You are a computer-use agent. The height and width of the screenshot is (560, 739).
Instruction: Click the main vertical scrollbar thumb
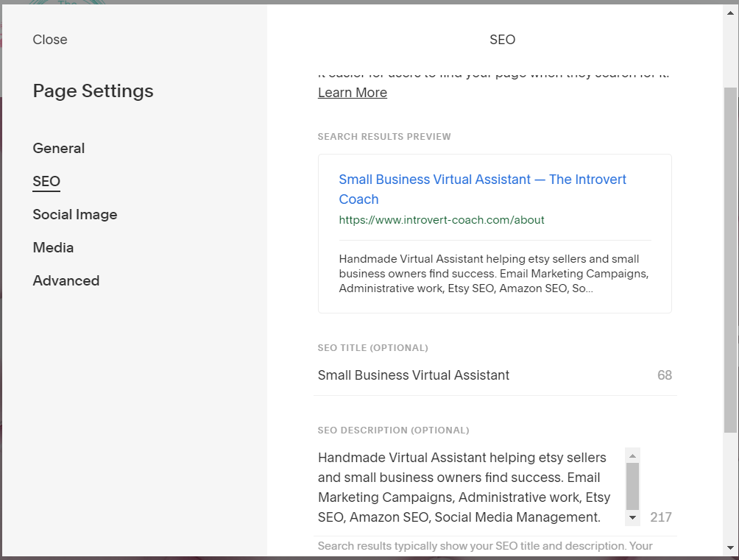tap(730, 259)
